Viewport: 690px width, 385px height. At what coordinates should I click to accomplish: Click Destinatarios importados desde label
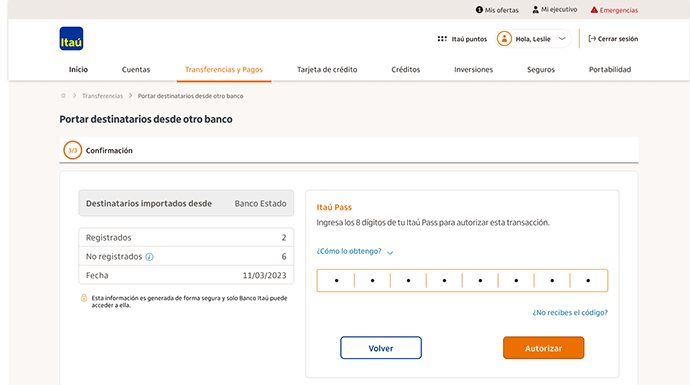[x=149, y=203]
